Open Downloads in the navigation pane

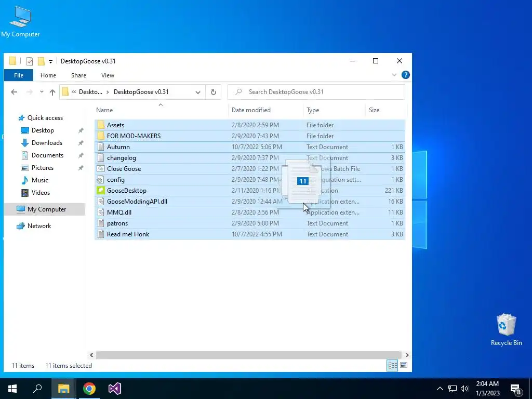(42, 143)
